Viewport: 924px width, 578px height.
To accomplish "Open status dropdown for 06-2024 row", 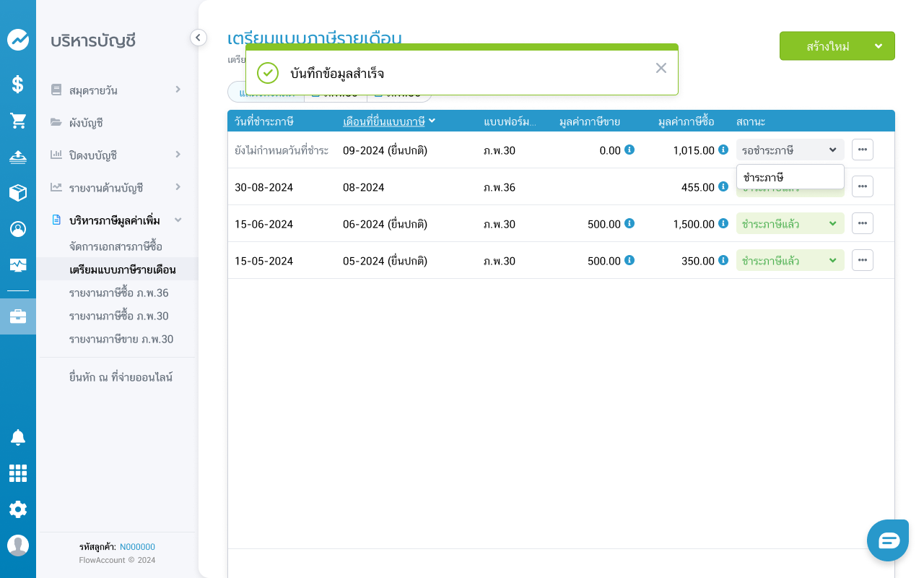I will (x=790, y=223).
